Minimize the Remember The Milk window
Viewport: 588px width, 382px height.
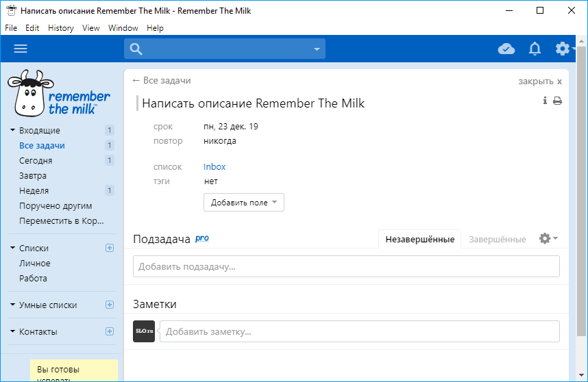(509, 10)
